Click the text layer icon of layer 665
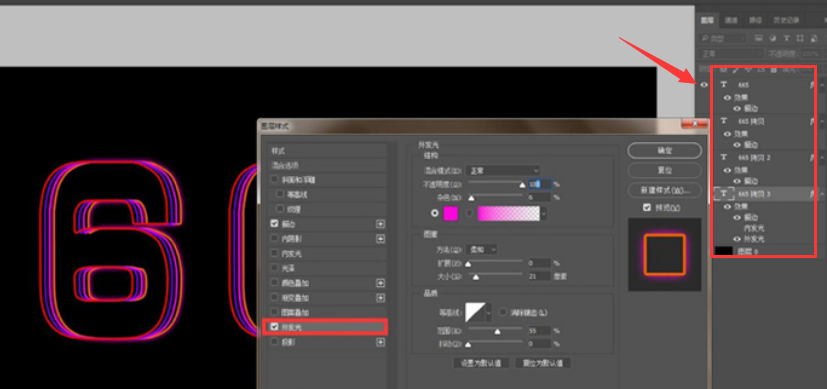827x389 pixels. point(724,84)
